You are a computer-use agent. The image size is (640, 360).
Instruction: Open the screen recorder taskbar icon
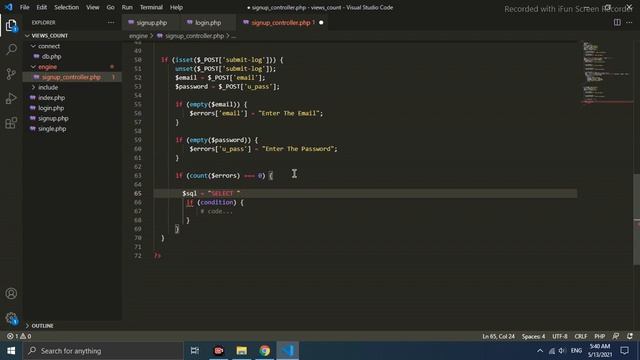click(218, 351)
